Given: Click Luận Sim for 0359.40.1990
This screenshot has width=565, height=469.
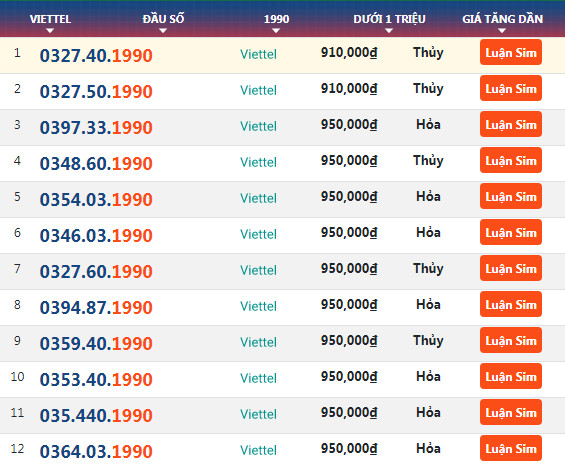Looking at the screenshot, I should tap(511, 340).
